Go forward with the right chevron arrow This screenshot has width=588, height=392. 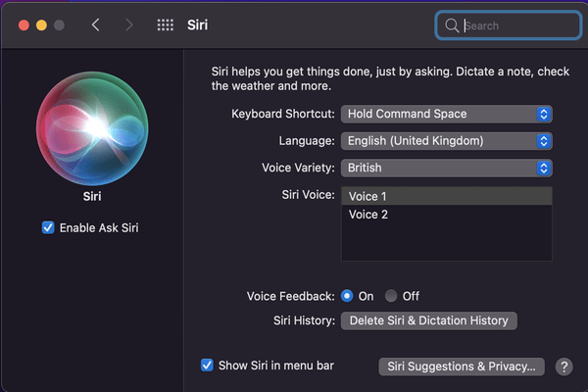tap(128, 25)
